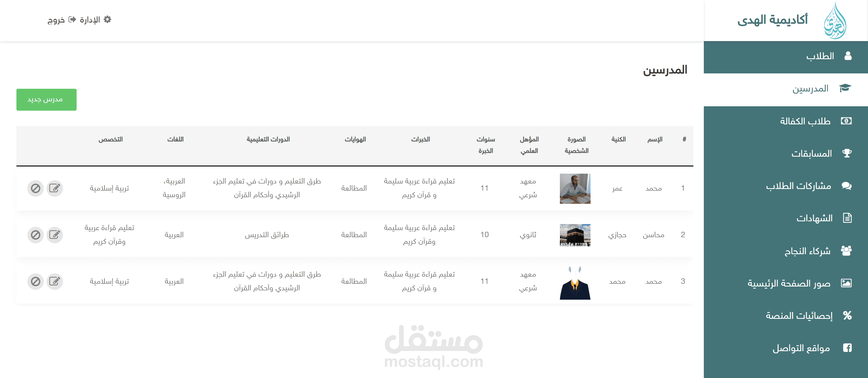
Task: Click the مدرس جديد green button
Action: coord(46,99)
